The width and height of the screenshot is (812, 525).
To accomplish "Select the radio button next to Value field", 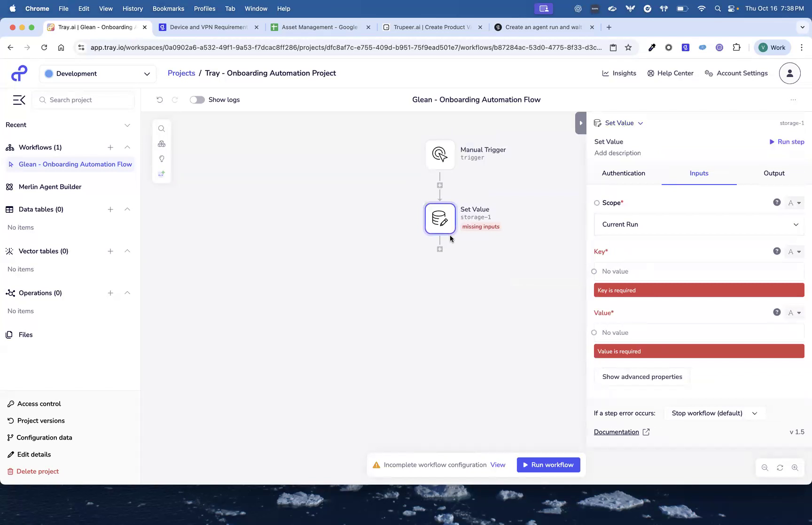I will (x=594, y=332).
